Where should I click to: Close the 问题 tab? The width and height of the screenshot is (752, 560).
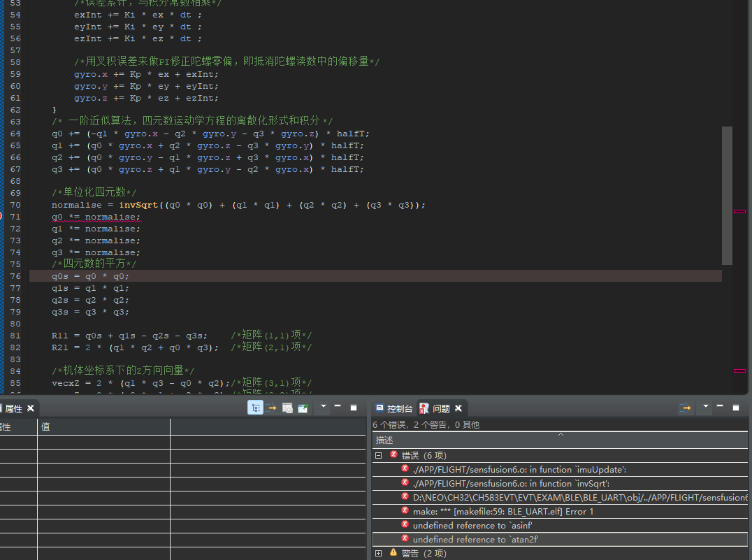click(458, 408)
